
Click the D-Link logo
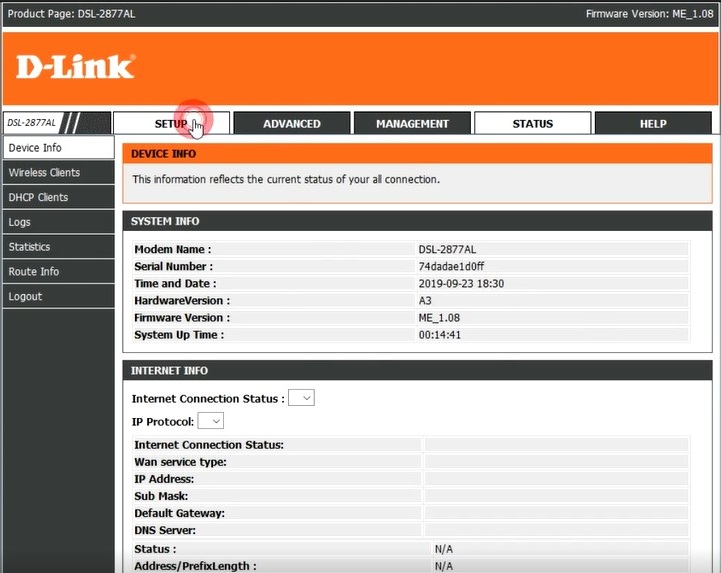[x=76, y=67]
